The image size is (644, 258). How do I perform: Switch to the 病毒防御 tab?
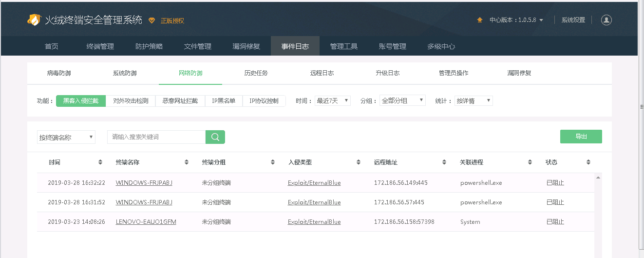(59, 73)
